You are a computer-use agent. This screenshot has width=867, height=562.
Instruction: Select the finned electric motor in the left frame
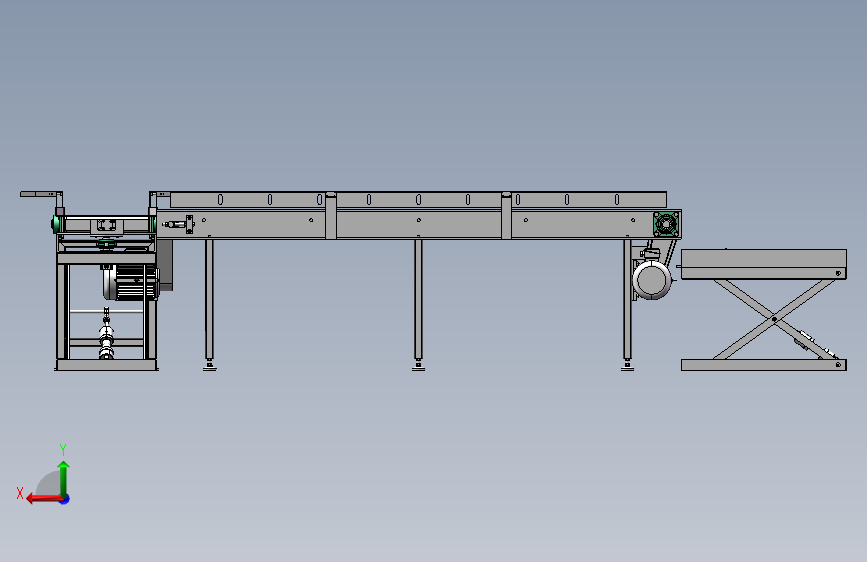pos(130,282)
